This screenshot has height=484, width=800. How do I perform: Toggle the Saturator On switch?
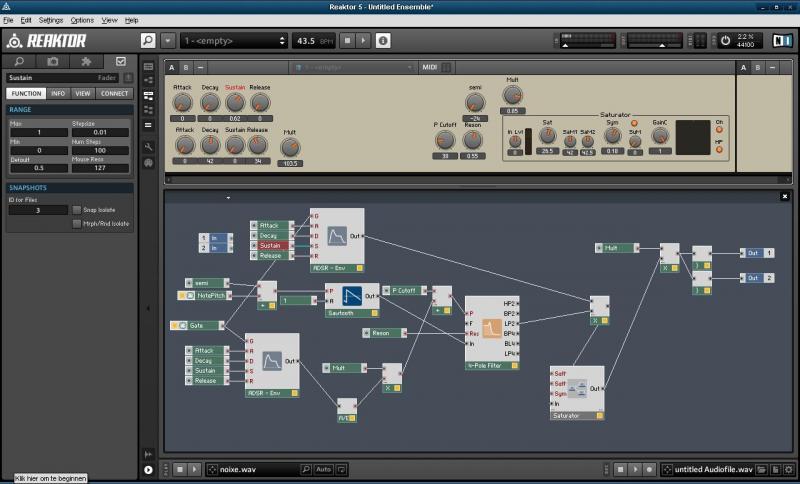tap(719, 130)
